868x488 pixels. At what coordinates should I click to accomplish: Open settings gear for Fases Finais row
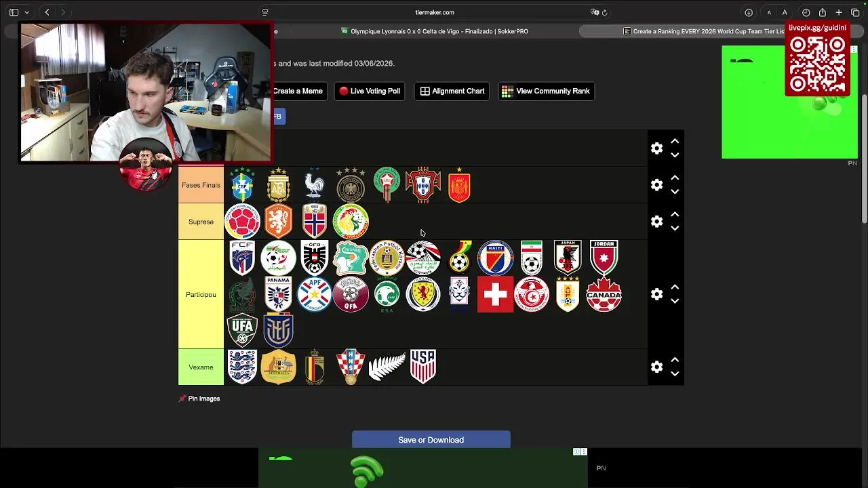coord(656,185)
